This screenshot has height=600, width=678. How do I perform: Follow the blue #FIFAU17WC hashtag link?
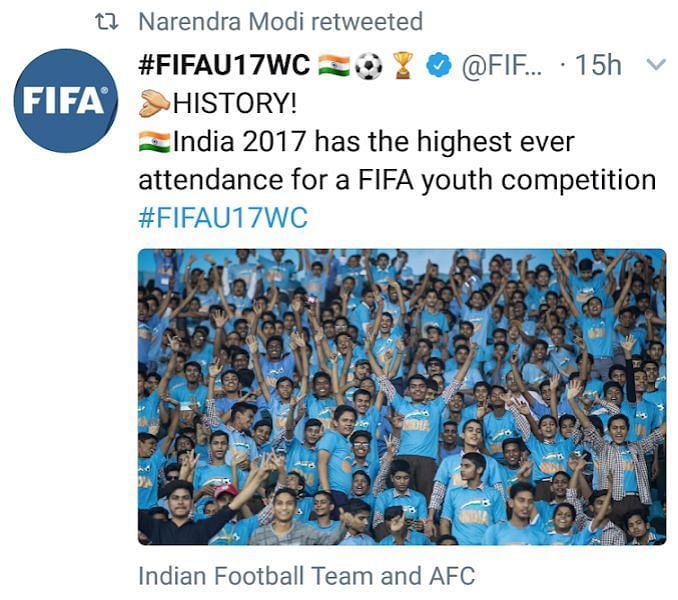223,217
